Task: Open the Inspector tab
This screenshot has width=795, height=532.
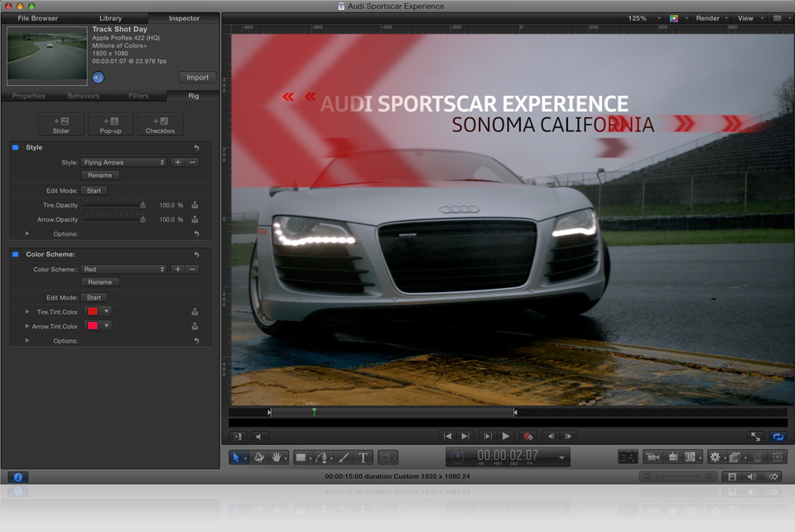Action: [x=184, y=18]
